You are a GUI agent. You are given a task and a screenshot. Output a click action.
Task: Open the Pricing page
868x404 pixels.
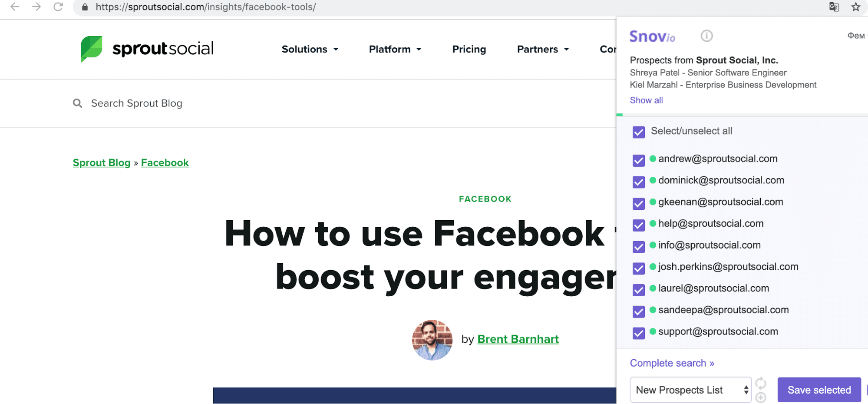469,49
